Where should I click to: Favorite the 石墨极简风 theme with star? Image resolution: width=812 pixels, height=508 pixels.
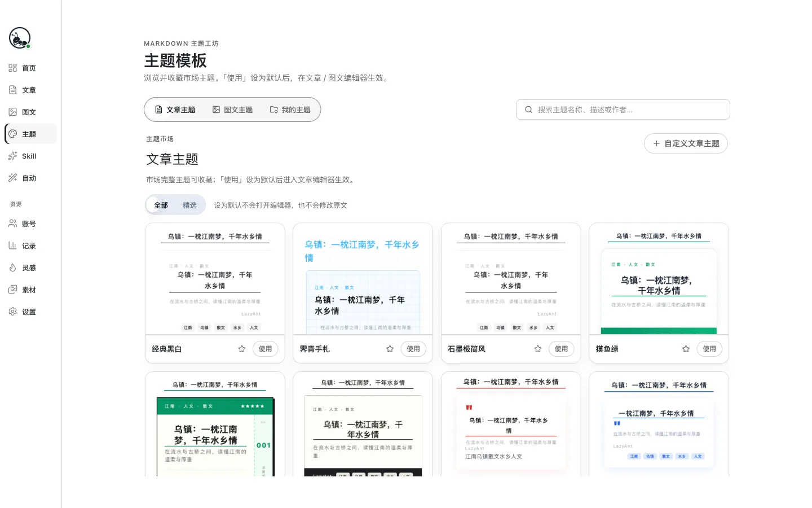pos(538,349)
